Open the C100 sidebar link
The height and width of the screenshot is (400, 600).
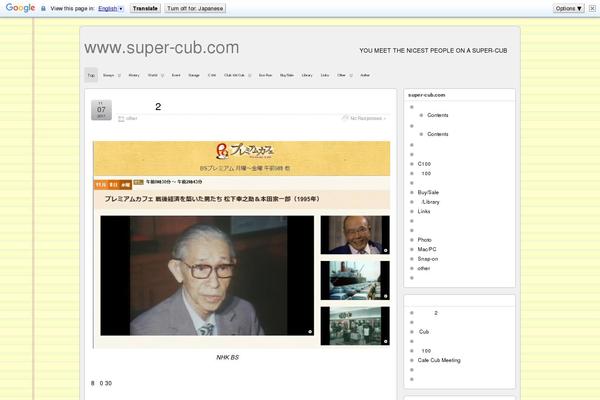pyautogui.click(x=424, y=164)
